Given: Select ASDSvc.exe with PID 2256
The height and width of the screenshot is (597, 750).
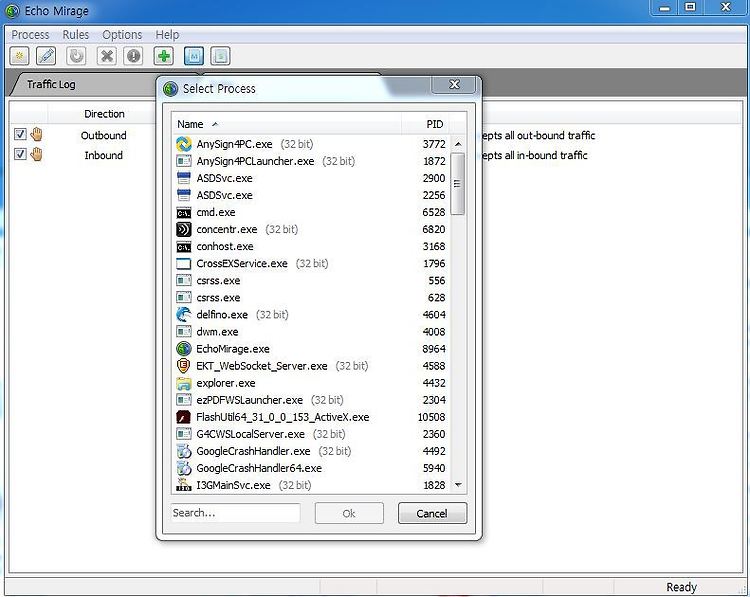Looking at the screenshot, I should pyautogui.click(x=312, y=195).
